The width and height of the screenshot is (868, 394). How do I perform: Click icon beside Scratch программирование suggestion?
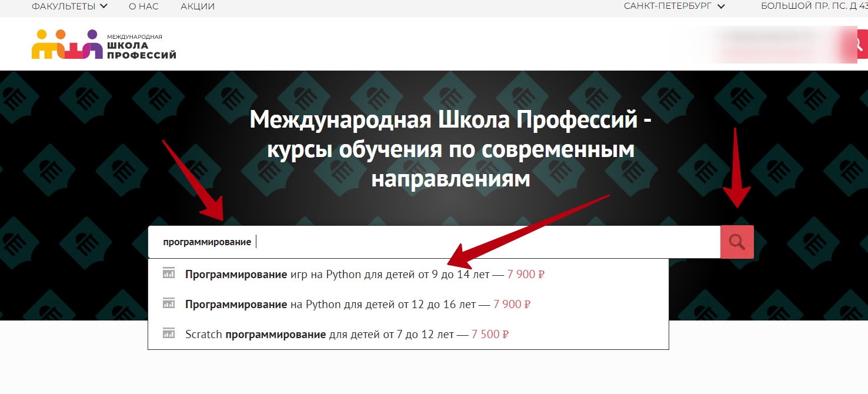(169, 334)
